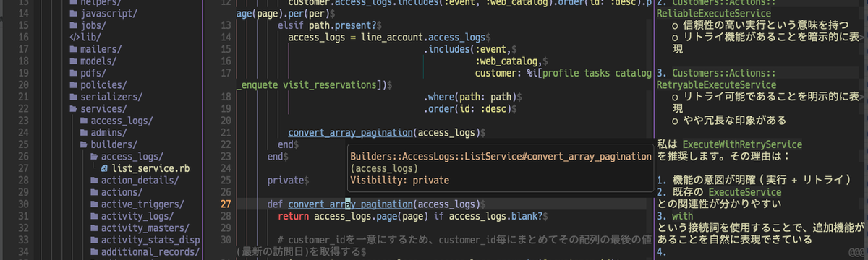Viewport: 868px width, 260px height.
Task: Click the folder icon beside javascript/
Action: click(x=74, y=14)
